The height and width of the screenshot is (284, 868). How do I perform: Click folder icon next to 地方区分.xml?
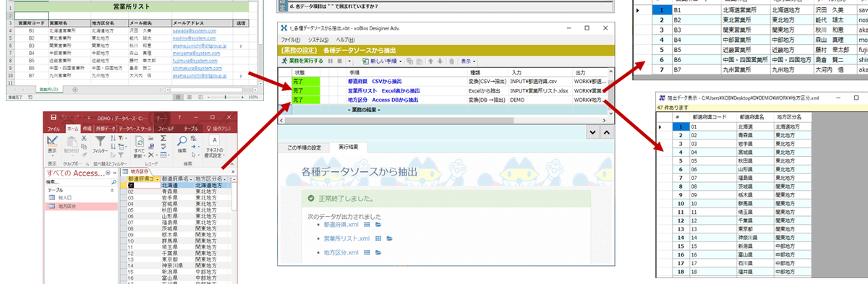tap(378, 252)
